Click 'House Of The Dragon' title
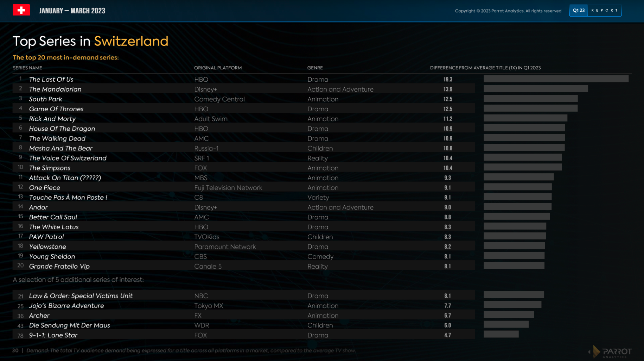The height and width of the screenshot is (361, 644). [x=62, y=129]
